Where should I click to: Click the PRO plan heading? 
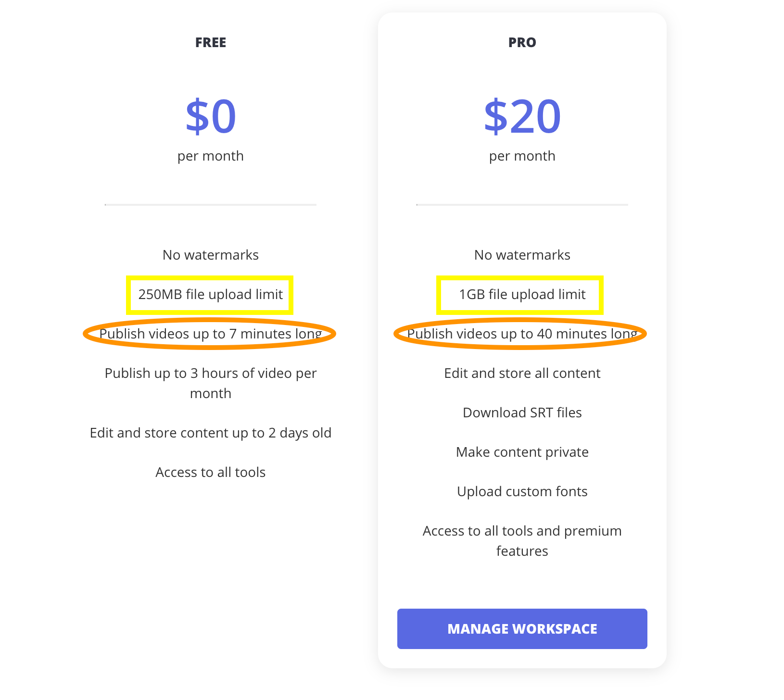(522, 42)
